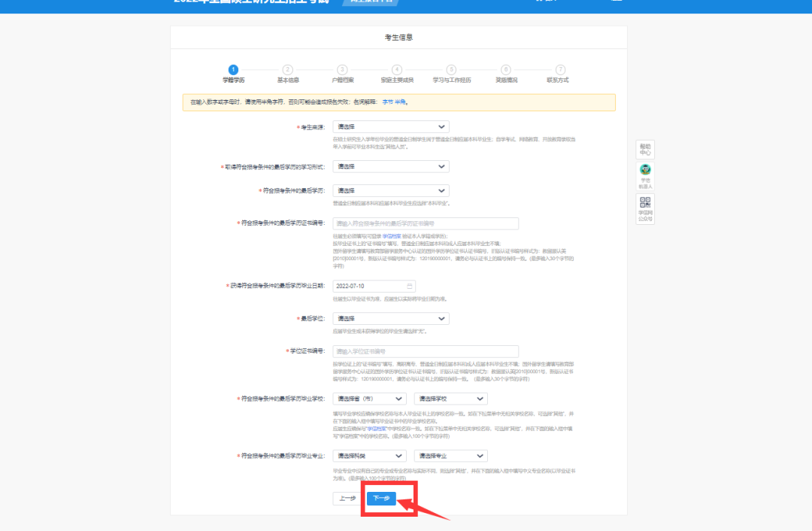Click the 考生信息 page title
812x531 pixels.
pos(398,38)
